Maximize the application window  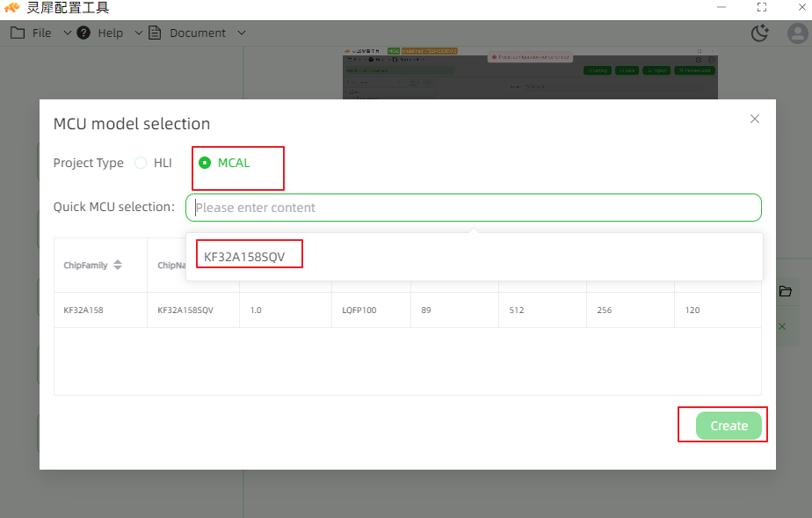762,7
